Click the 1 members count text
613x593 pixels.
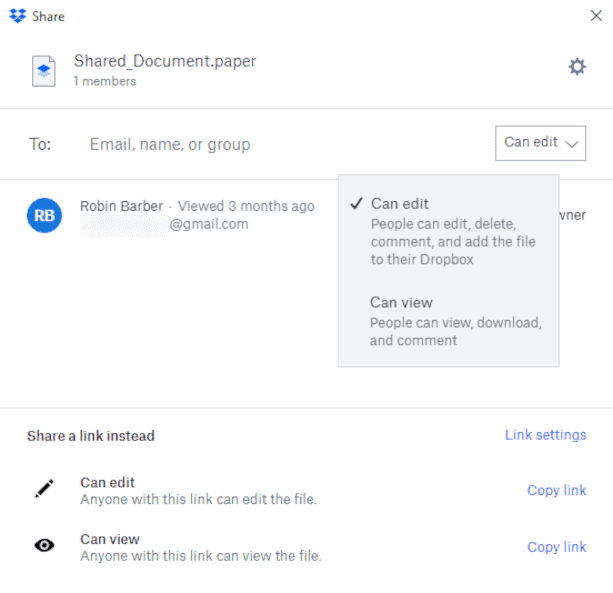(x=105, y=81)
